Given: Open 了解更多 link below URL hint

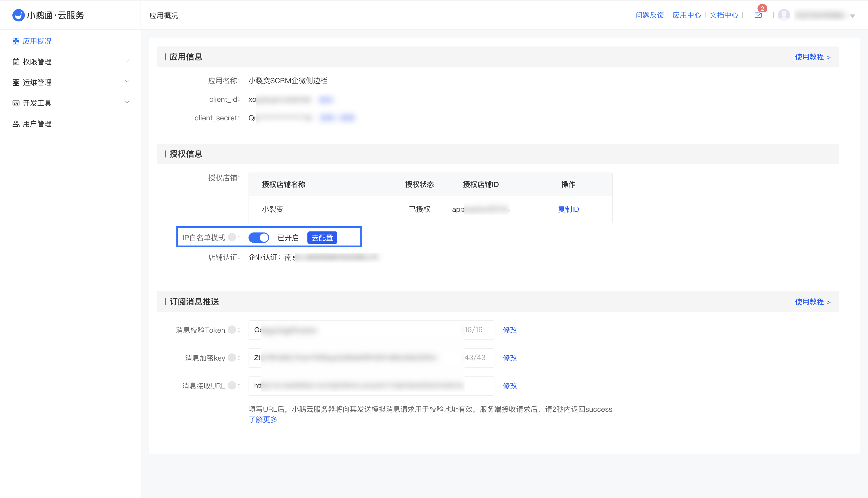Looking at the screenshot, I should [263, 420].
